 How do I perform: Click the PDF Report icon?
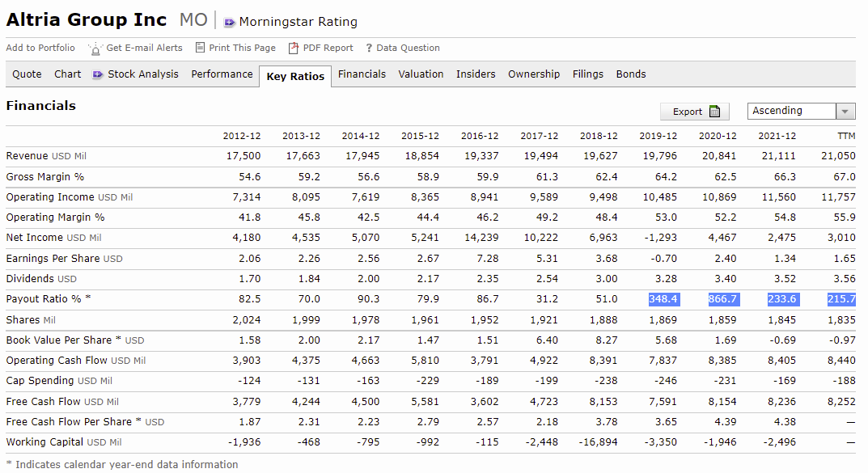coord(294,49)
